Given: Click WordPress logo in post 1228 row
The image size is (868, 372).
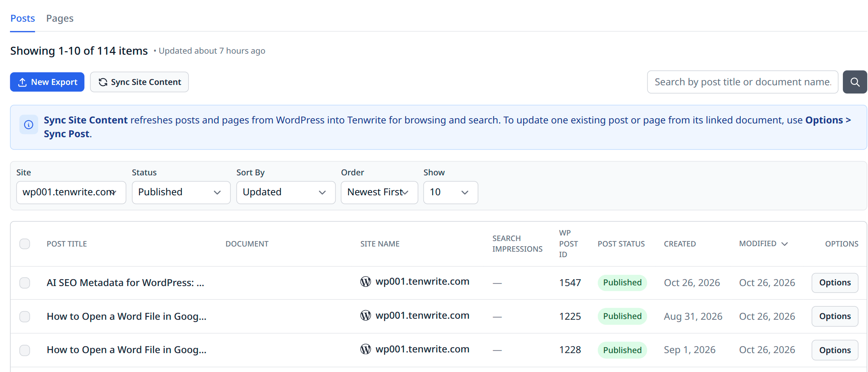Looking at the screenshot, I should click(x=366, y=349).
